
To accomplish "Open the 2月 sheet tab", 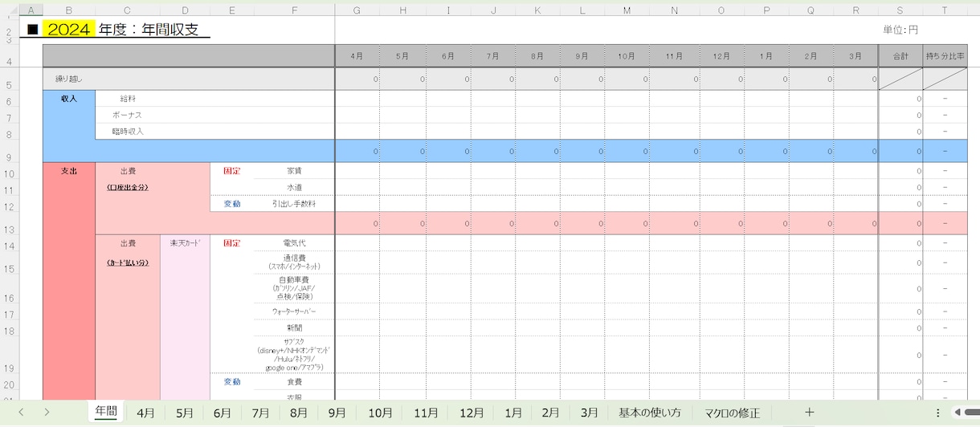I will 551,413.
